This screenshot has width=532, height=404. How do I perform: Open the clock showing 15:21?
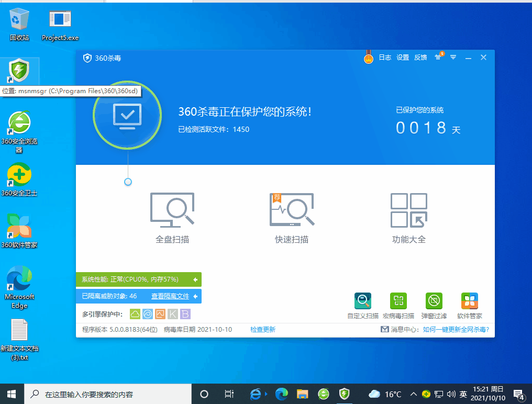488,394
